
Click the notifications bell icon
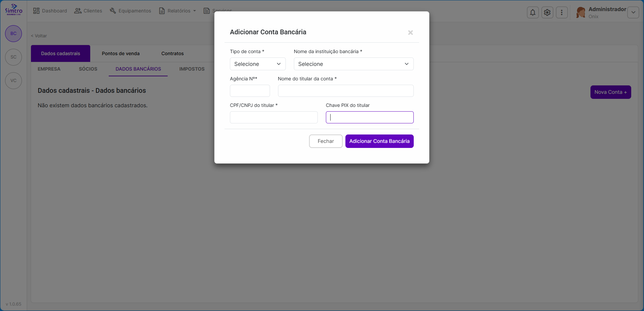point(533,12)
